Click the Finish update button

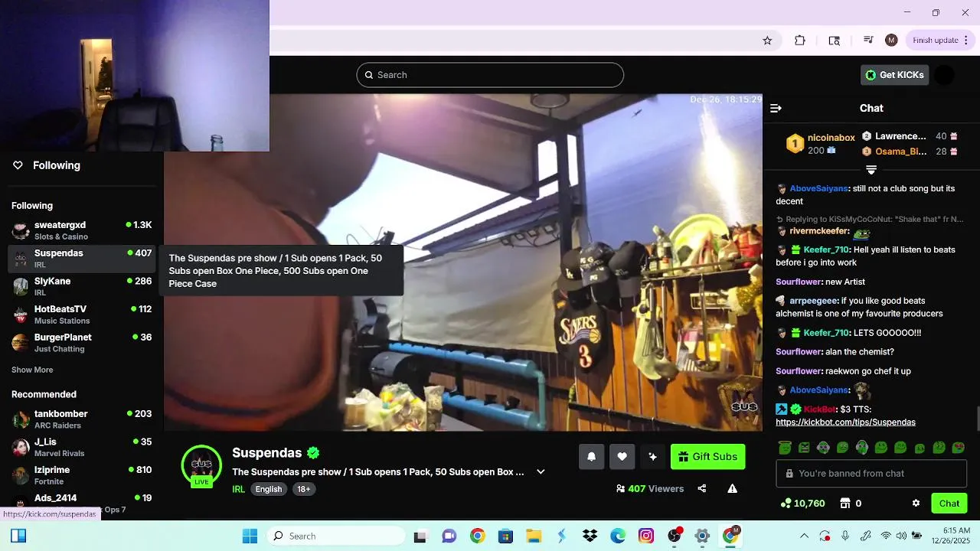tap(935, 41)
